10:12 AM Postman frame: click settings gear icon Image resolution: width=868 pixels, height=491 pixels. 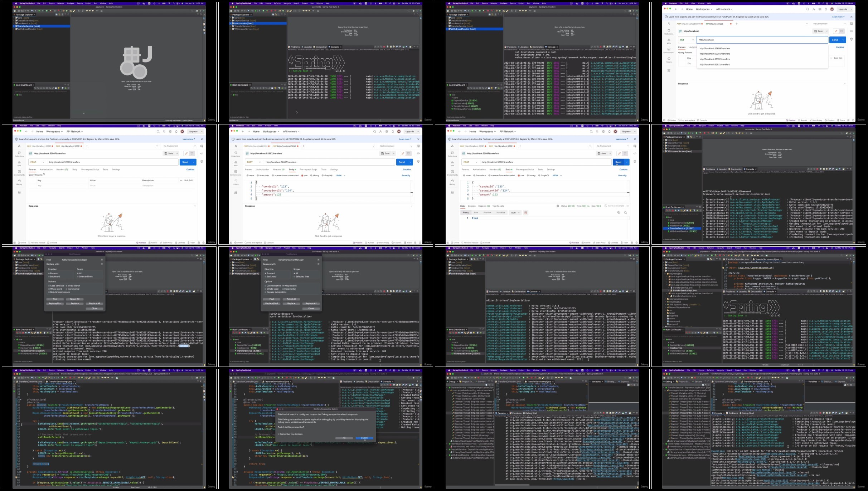coord(603,132)
